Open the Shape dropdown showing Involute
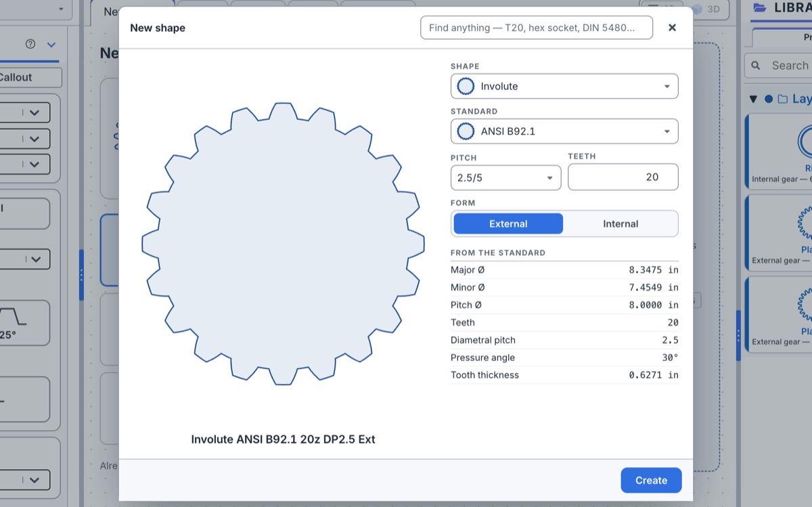The height and width of the screenshot is (507, 812). (x=564, y=87)
